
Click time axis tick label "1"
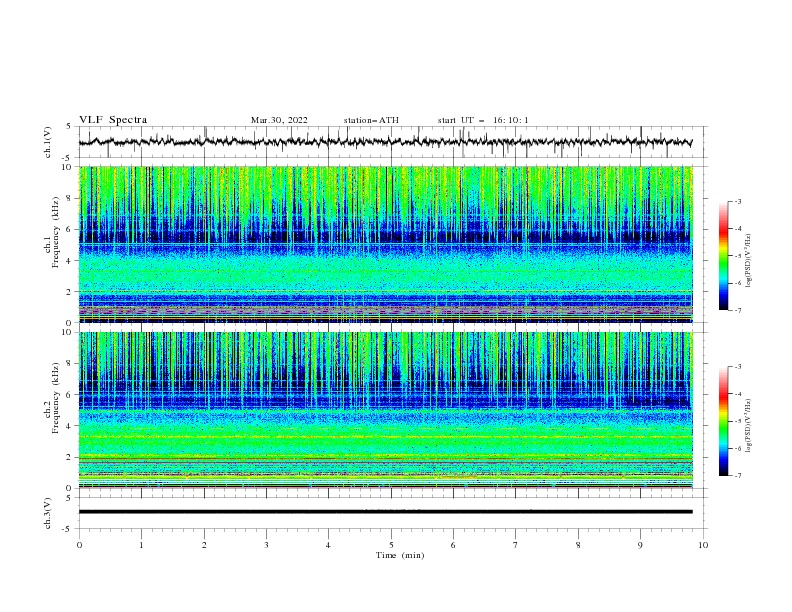point(141,545)
